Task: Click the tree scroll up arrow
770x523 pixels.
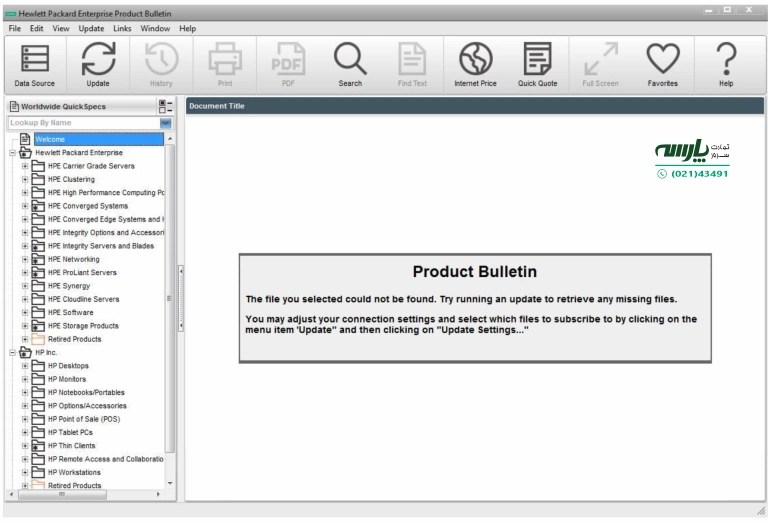Action: [170, 139]
